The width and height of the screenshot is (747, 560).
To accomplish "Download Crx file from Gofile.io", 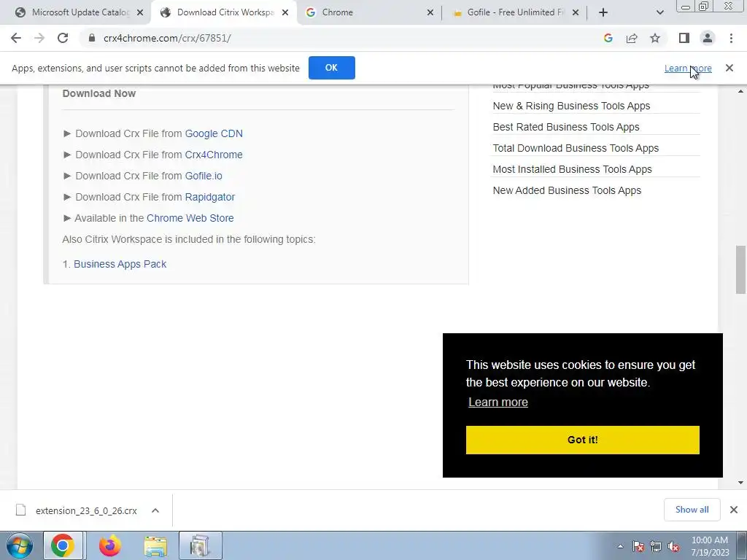I will [x=204, y=176].
